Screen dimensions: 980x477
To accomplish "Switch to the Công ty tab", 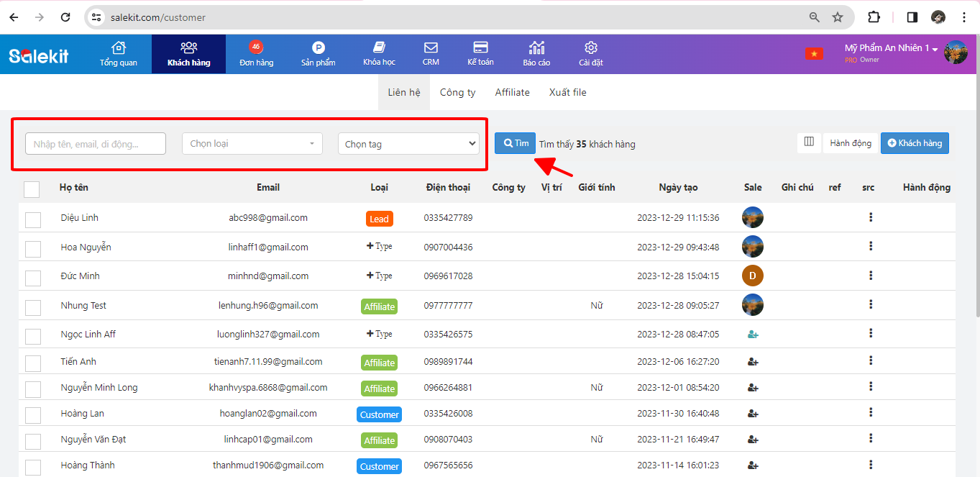I will pos(457,93).
